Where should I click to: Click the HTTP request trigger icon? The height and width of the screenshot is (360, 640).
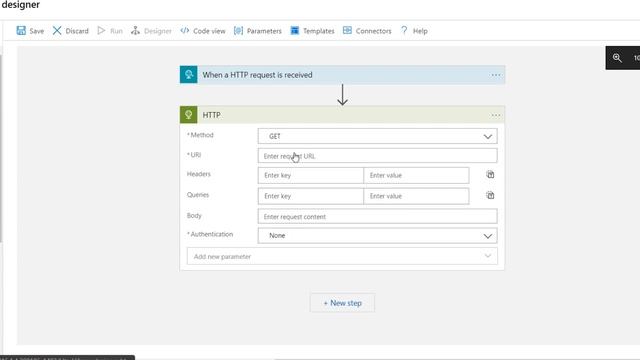click(189, 75)
